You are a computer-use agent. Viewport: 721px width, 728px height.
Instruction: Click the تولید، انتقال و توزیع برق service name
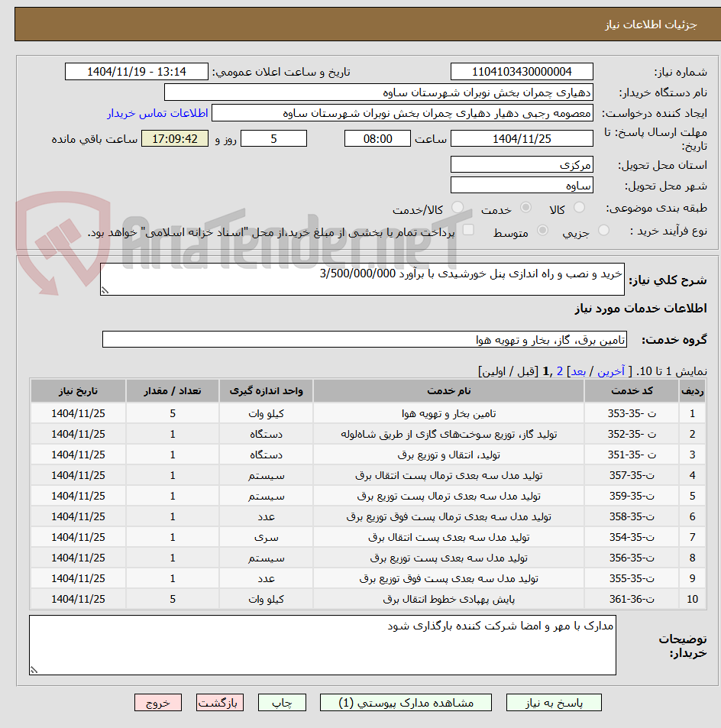coord(448,455)
